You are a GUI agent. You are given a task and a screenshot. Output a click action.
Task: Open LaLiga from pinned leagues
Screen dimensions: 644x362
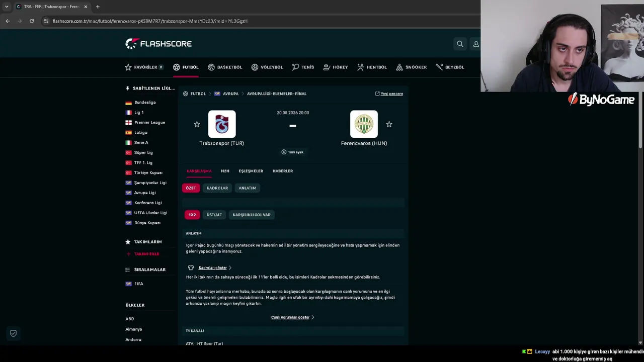click(x=141, y=133)
